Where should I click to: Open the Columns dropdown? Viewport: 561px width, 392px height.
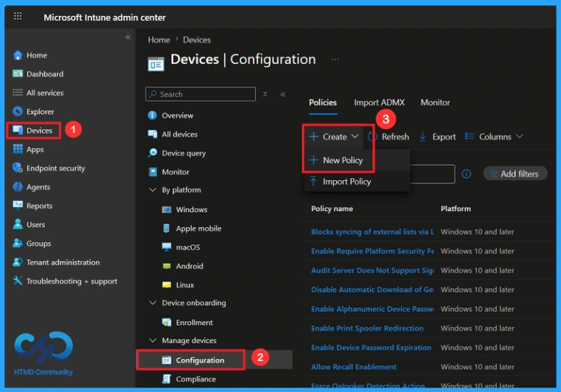pos(494,137)
